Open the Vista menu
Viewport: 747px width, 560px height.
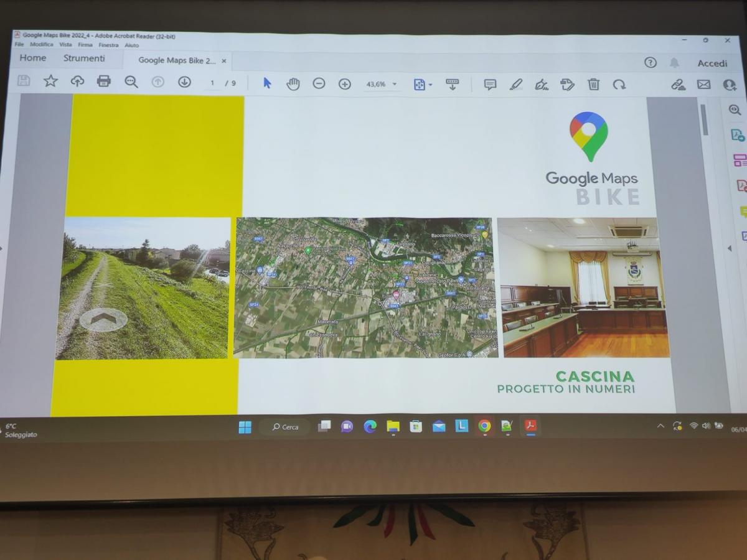[x=65, y=45]
